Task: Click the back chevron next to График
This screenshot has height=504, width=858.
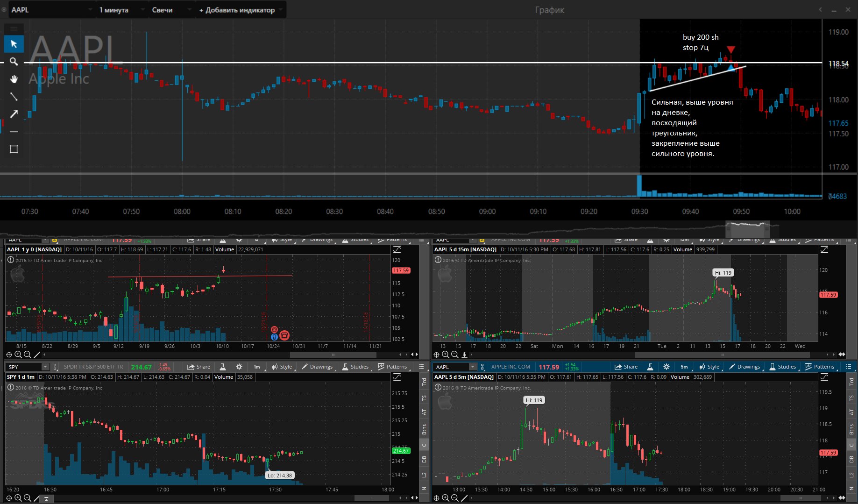Action: (820, 10)
